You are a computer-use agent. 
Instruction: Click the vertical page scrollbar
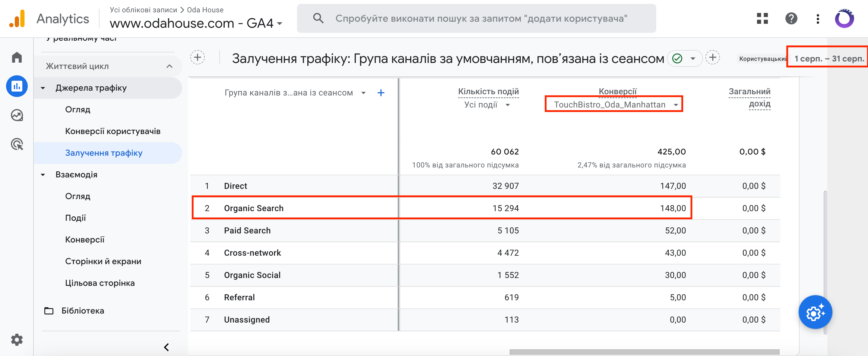coord(825,262)
